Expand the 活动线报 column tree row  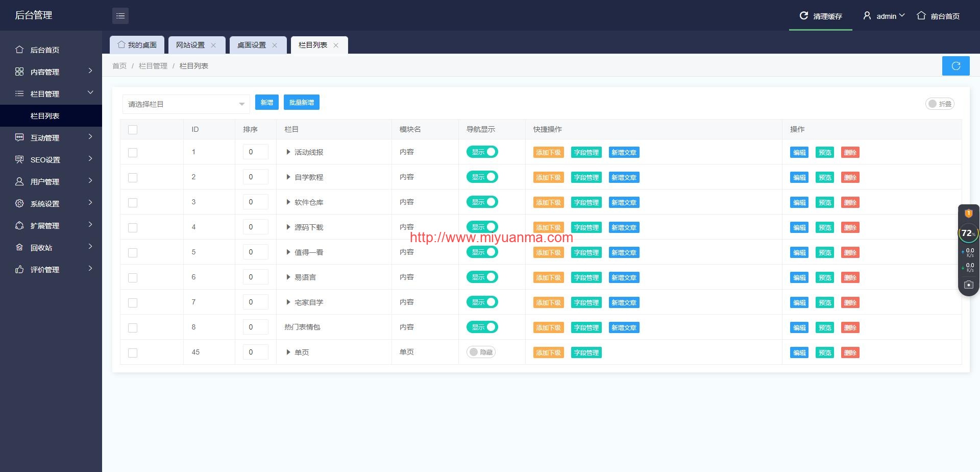(288, 152)
